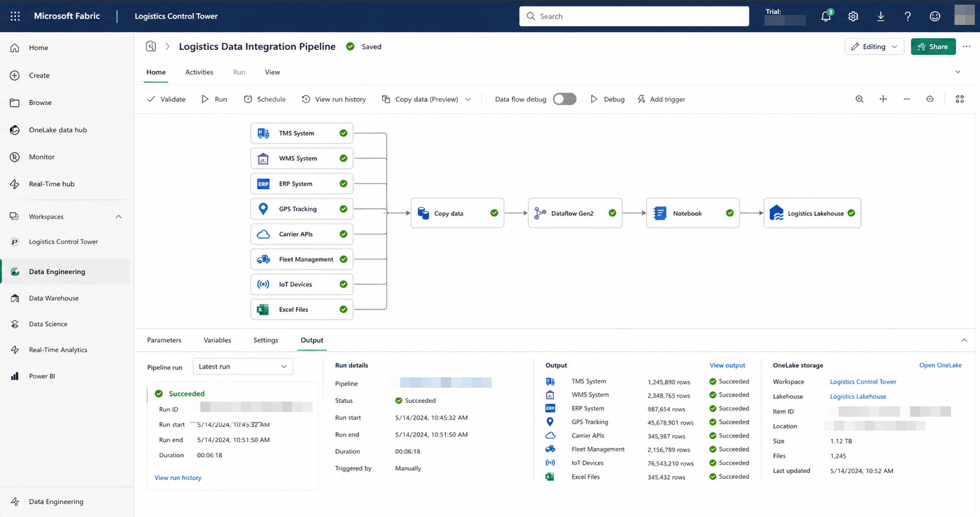Select the Notebook activity node
This screenshot has width=980, height=517.
693,213
